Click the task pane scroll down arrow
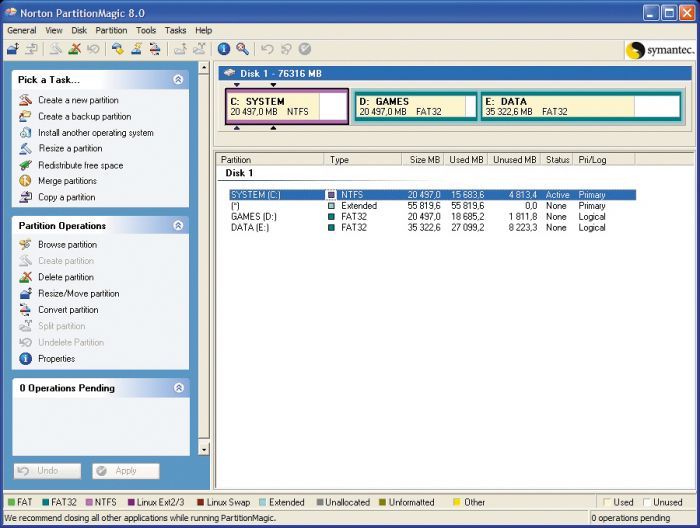700x528 pixels. (204, 449)
